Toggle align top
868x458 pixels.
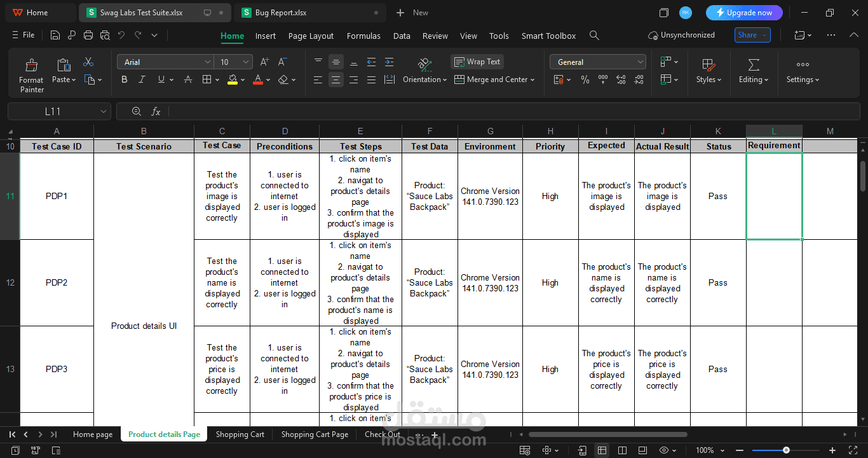[x=318, y=62]
